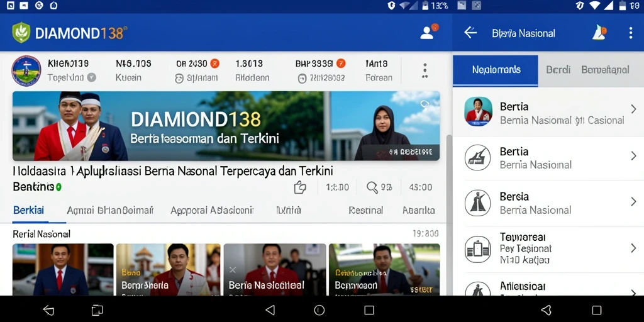
Task: Open the DIAMOND138 Terkini banner
Action: coord(226,126)
